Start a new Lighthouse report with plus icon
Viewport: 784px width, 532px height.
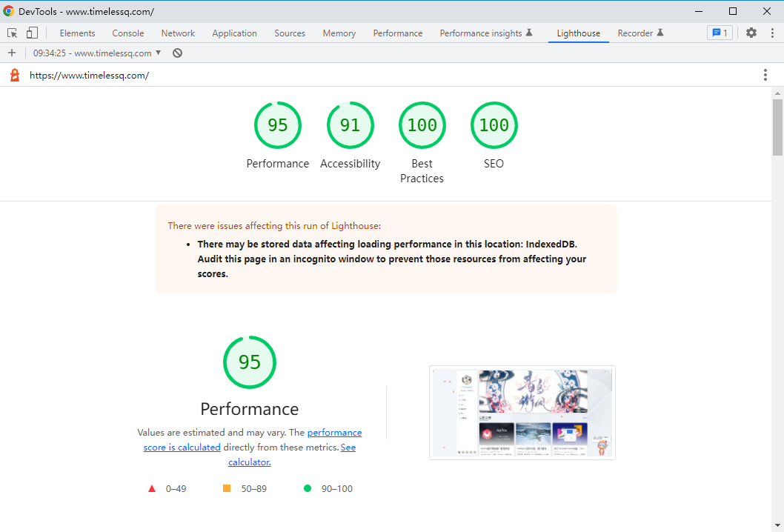click(12, 53)
